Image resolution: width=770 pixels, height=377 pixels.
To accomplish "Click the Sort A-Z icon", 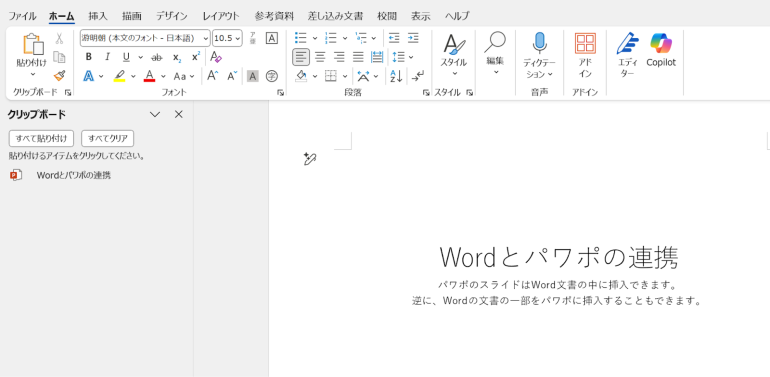I will coord(396,76).
